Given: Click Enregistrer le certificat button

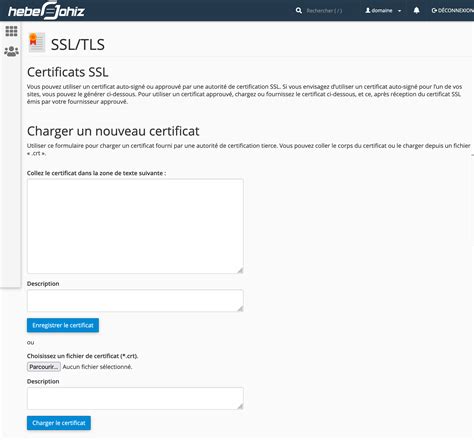Looking at the screenshot, I should 63,325.
